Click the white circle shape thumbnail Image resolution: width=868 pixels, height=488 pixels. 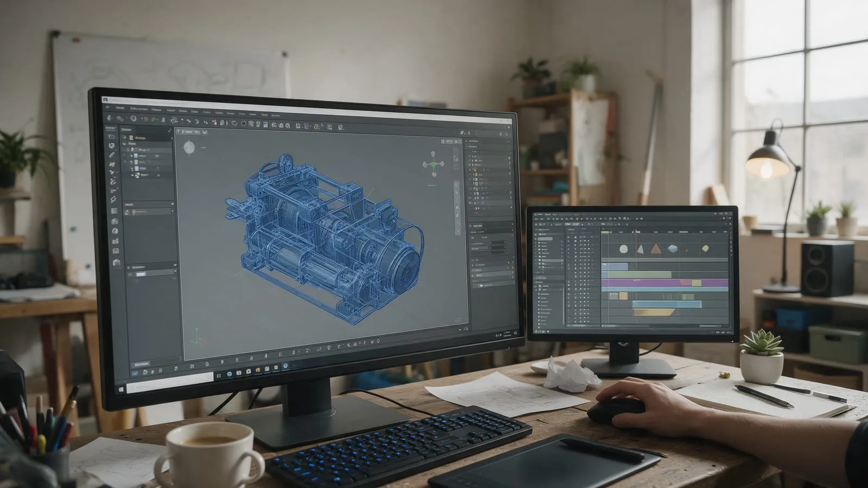(x=624, y=249)
